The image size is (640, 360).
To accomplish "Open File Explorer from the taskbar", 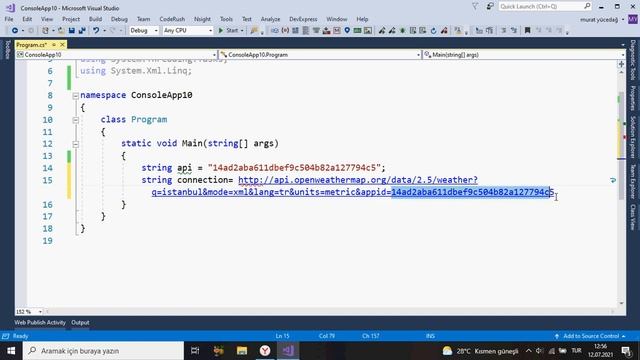I will coord(242,351).
